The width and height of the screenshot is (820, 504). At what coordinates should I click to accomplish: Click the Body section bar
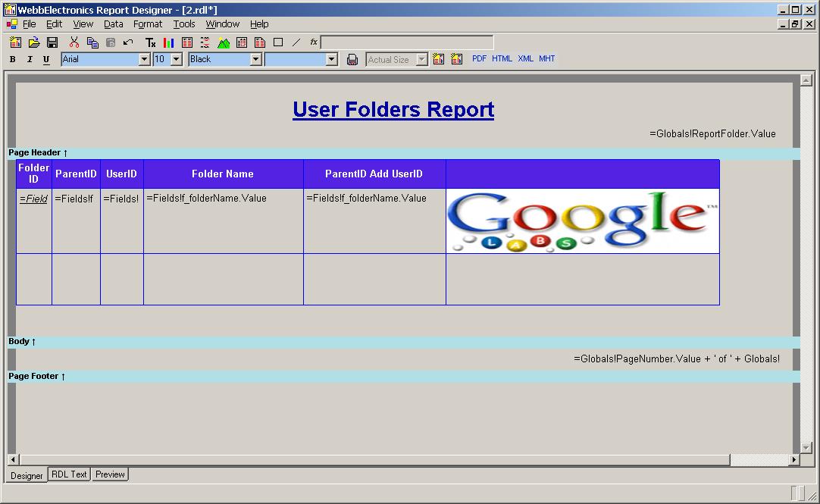tap(404, 341)
